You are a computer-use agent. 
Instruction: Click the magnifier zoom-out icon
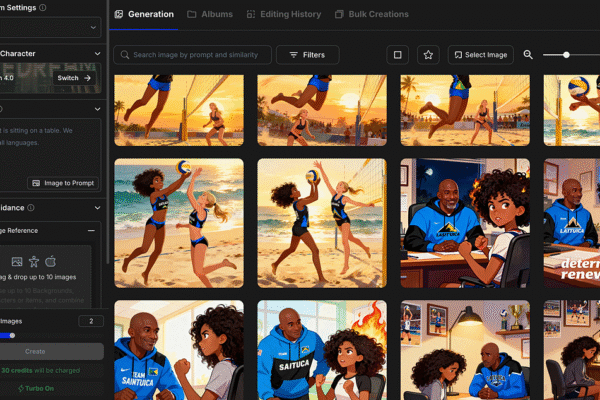pos(528,55)
